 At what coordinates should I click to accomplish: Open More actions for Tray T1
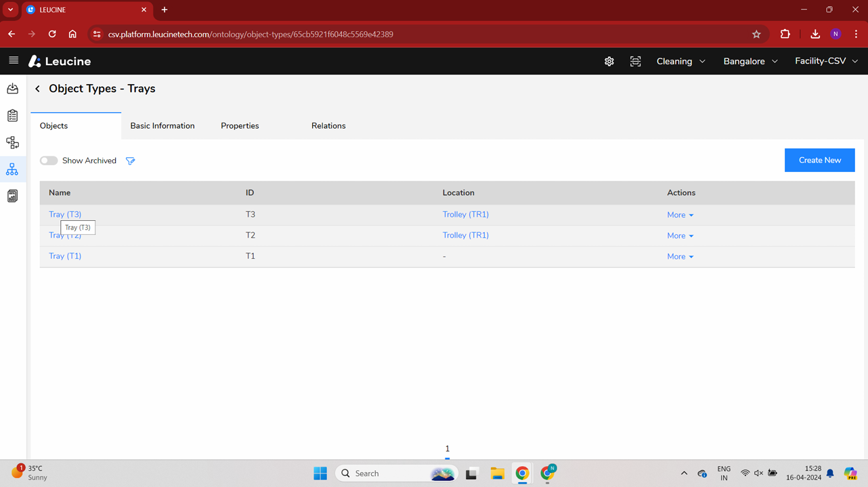coord(680,257)
